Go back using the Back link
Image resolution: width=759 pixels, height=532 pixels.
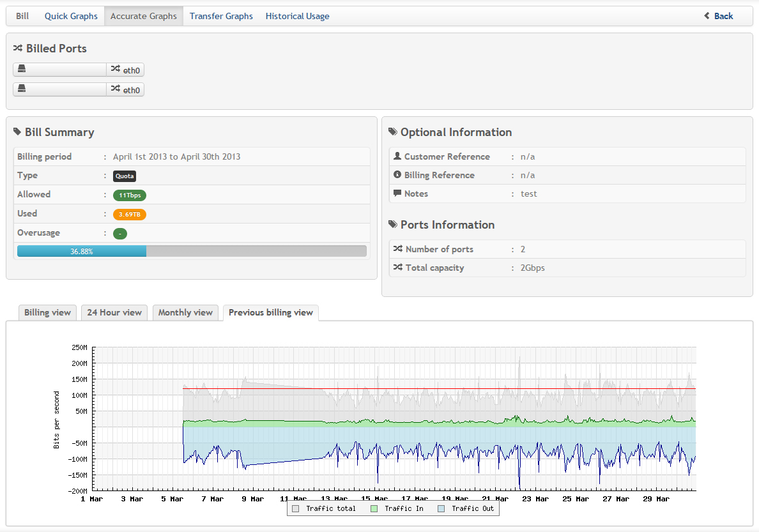point(719,16)
